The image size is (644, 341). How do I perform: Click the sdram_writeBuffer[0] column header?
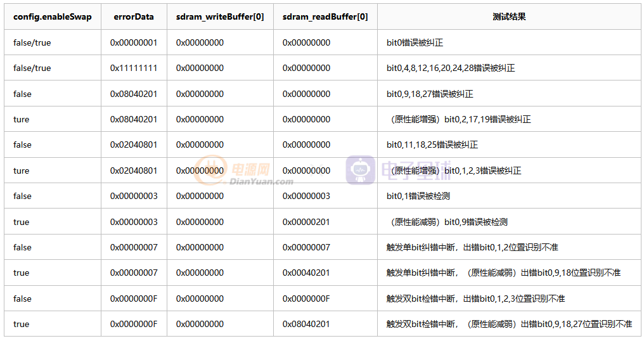(x=220, y=16)
